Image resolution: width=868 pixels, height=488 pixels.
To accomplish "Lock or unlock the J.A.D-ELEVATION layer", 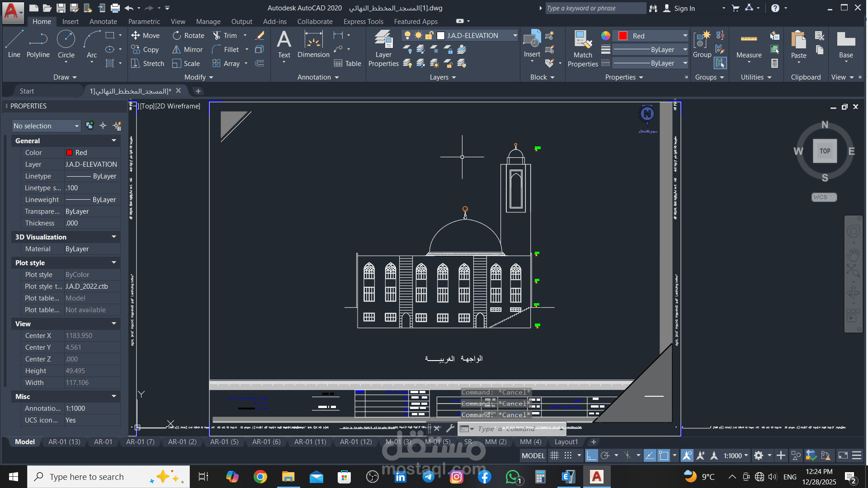I will [x=429, y=36].
